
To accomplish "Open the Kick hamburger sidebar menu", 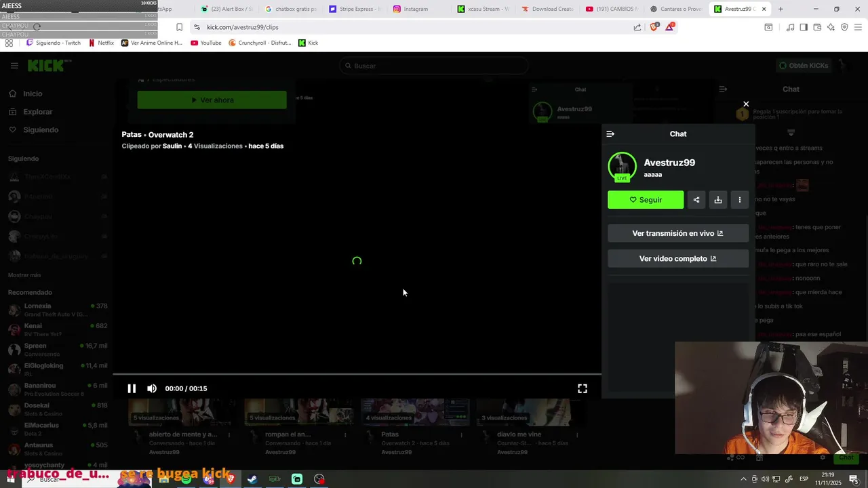I will [x=14, y=66].
